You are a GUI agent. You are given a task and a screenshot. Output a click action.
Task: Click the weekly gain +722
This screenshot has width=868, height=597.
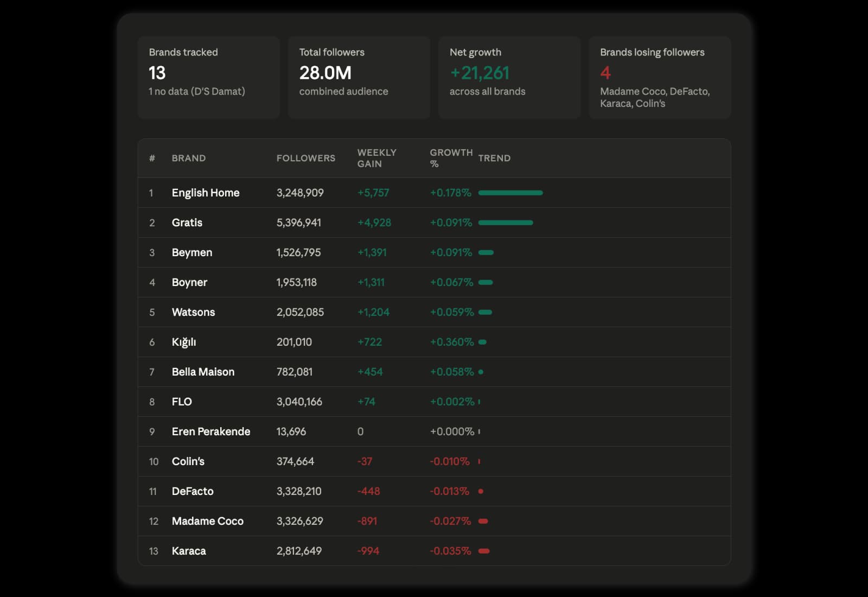click(x=369, y=342)
